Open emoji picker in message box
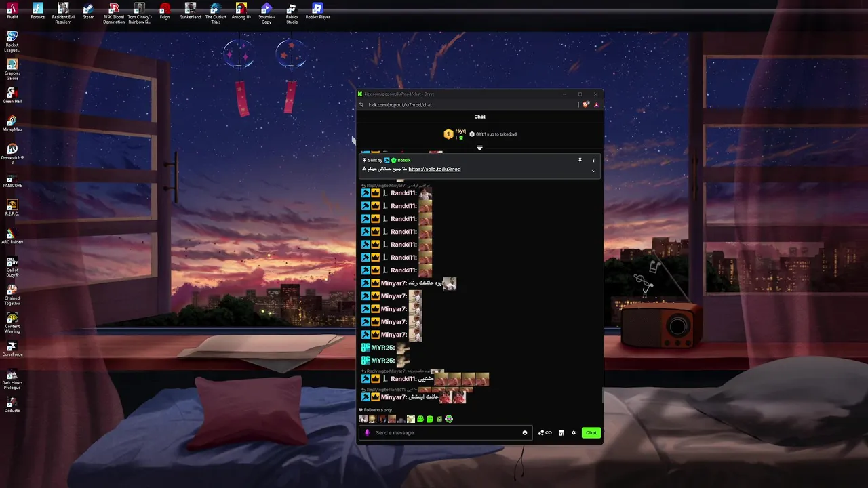Image resolution: width=868 pixels, height=488 pixels. [525, 432]
